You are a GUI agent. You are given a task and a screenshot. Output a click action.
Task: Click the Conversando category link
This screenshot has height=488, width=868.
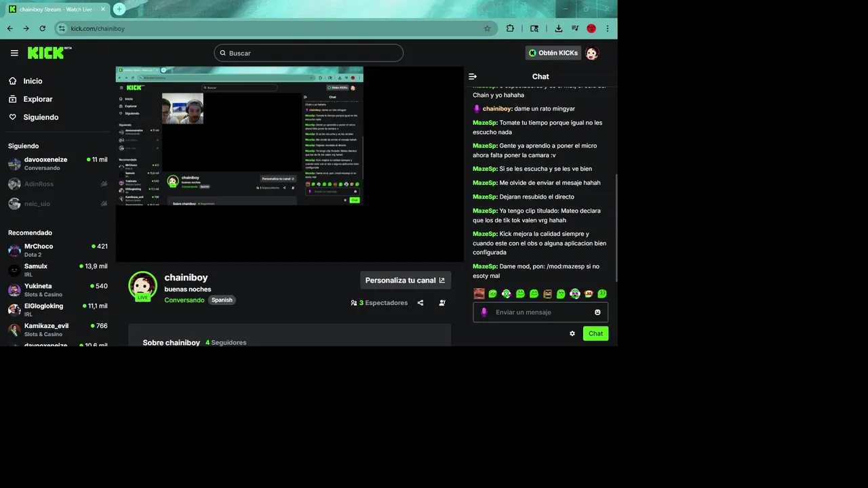(184, 300)
